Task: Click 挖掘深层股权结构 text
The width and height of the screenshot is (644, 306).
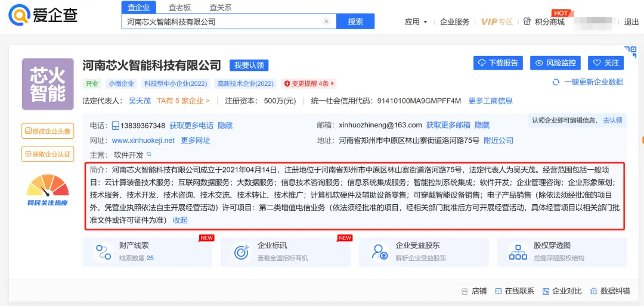Action: (559, 258)
